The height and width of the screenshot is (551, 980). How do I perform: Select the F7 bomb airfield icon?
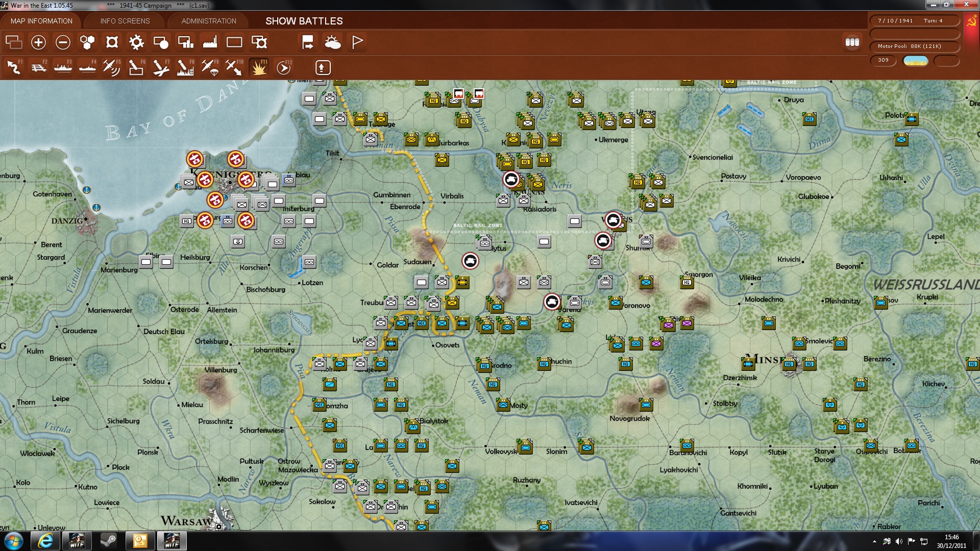161,67
